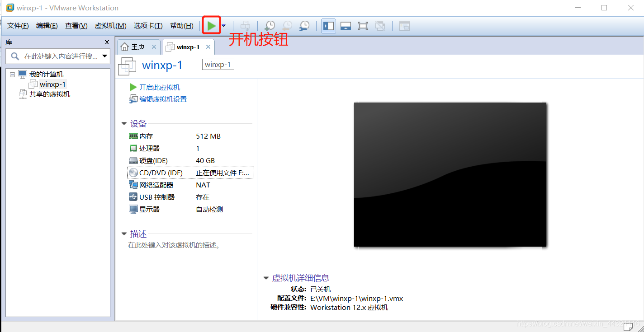644x332 pixels.
Task: Click 开启此虚拟机 link
Action: click(160, 88)
